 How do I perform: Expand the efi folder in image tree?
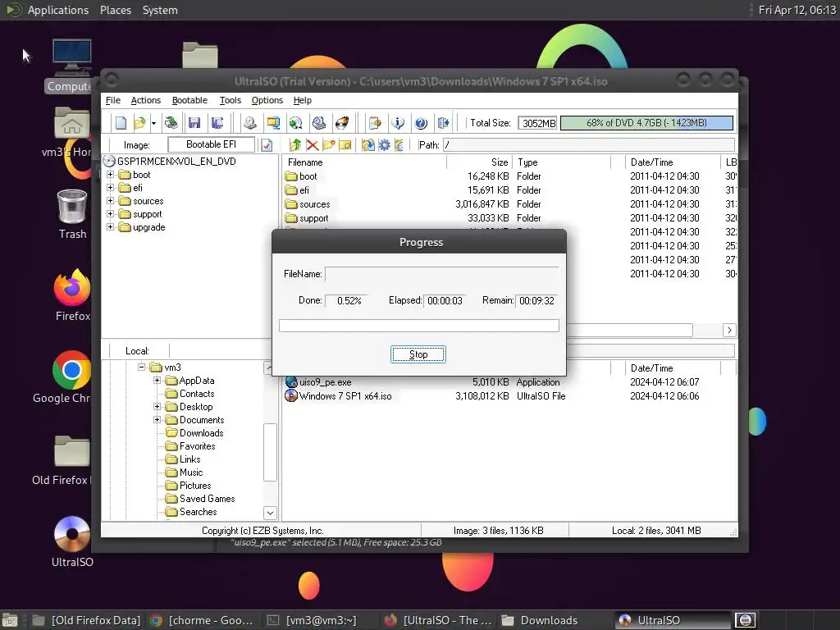[111, 188]
